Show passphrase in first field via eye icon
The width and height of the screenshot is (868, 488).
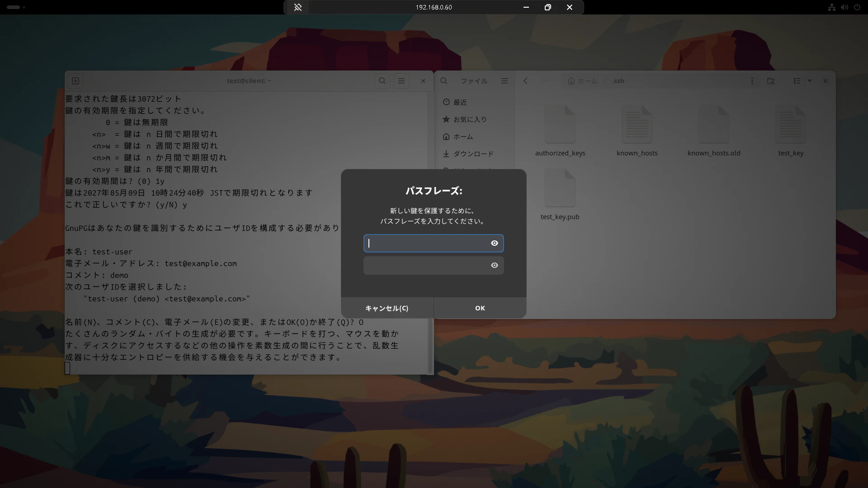(x=495, y=243)
